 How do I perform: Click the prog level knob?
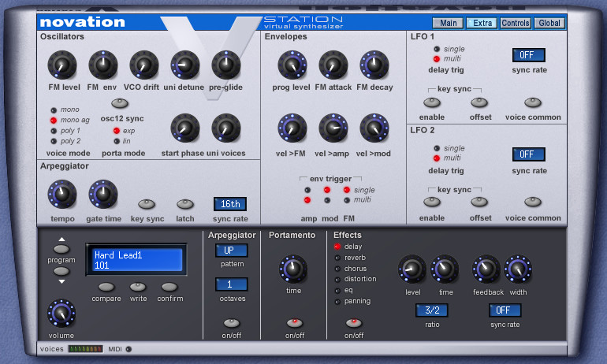tap(292, 65)
